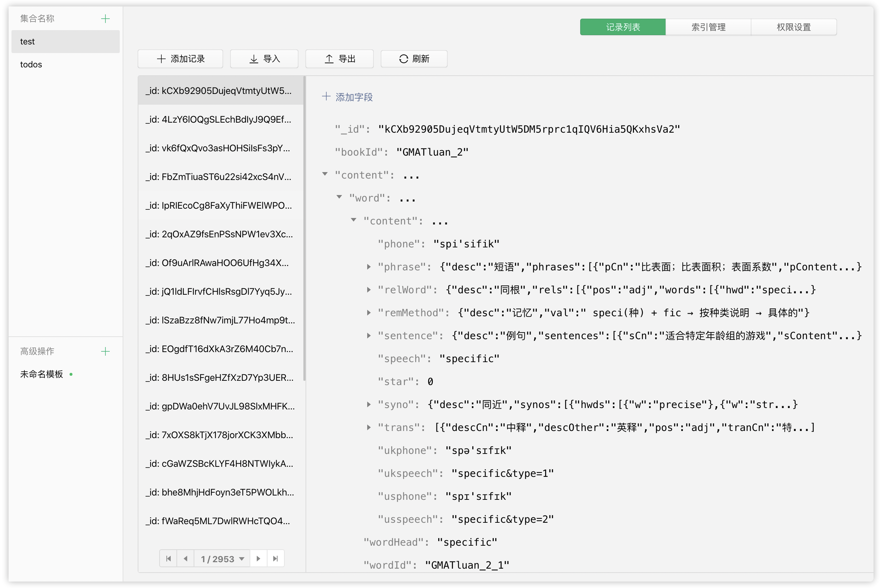The width and height of the screenshot is (880, 588).
Task: Switch to 记录列表 tab
Action: [x=623, y=27]
